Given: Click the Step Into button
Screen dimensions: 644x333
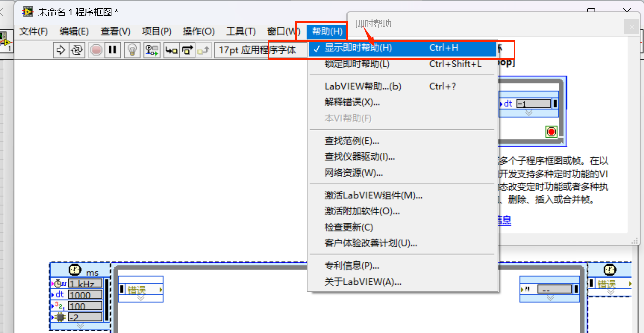Looking at the screenshot, I should 172,50.
